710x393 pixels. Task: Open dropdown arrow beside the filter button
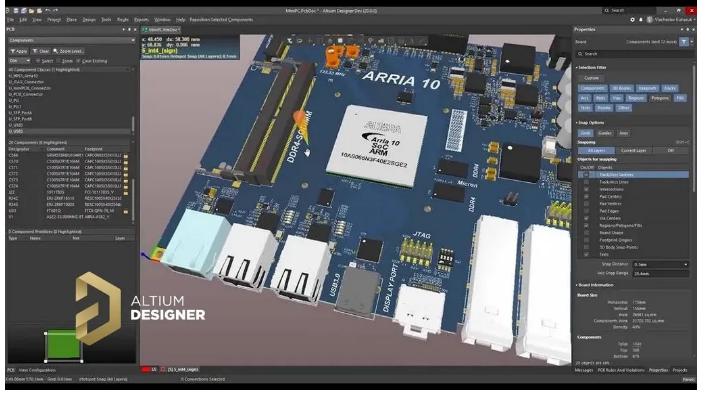(692, 42)
